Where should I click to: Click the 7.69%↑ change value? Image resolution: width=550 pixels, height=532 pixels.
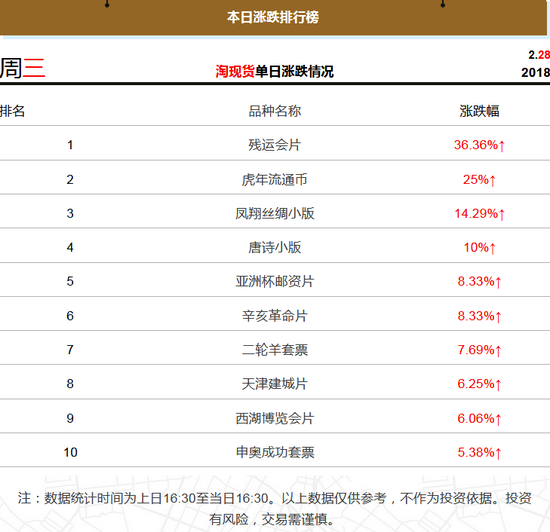tap(479, 350)
